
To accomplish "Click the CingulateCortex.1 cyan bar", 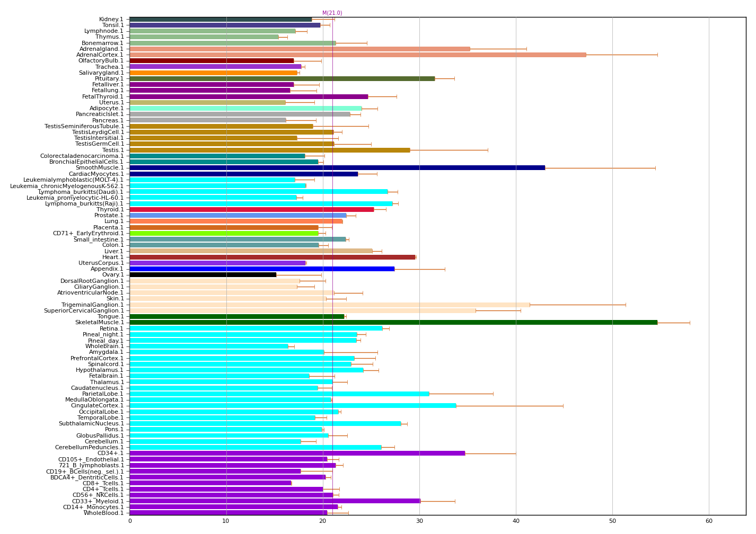I will pos(293,405).
